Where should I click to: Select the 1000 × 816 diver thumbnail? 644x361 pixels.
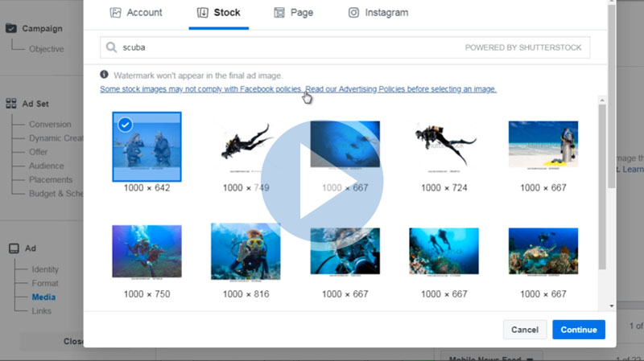point(246,251)
